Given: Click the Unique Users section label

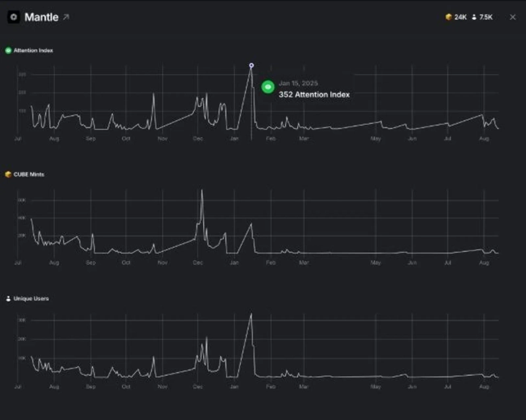Looking at the screenshot, I should (31, 298).
